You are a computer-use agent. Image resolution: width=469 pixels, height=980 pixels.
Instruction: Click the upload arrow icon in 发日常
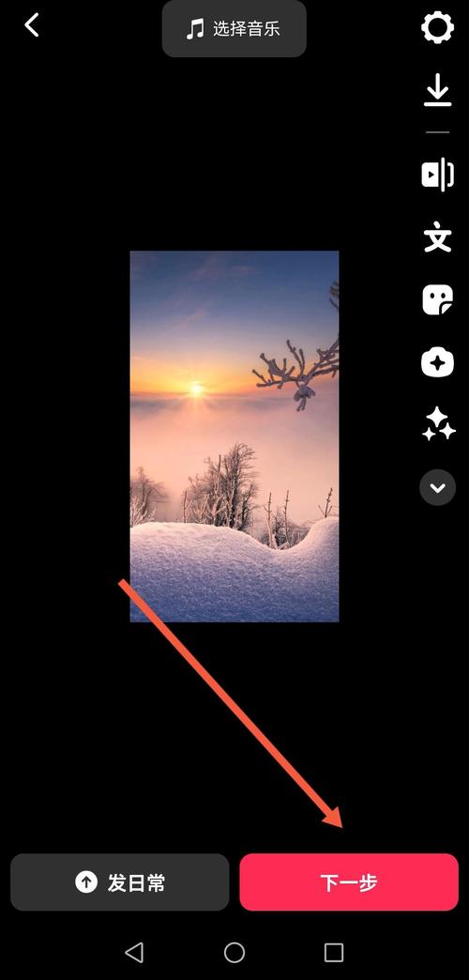86,881
